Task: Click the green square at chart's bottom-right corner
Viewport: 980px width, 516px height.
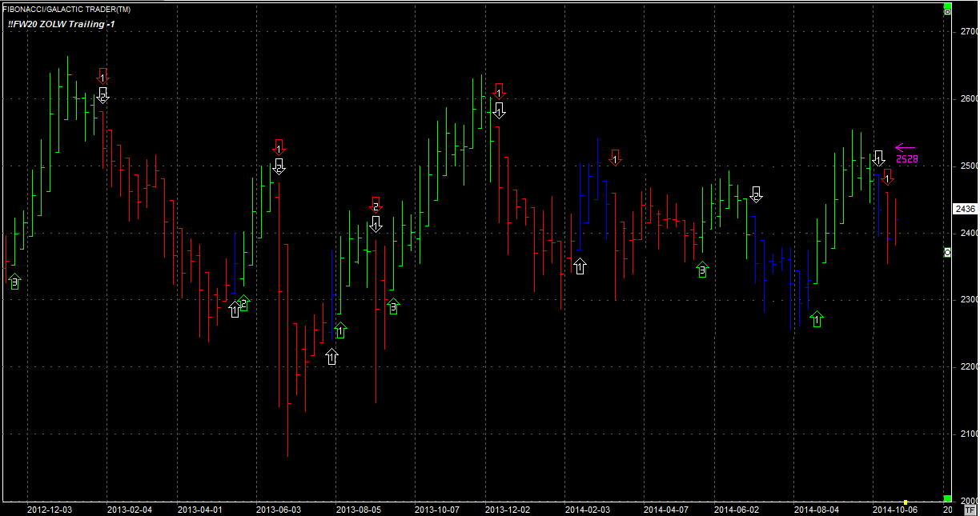Action: click(947, 498)
